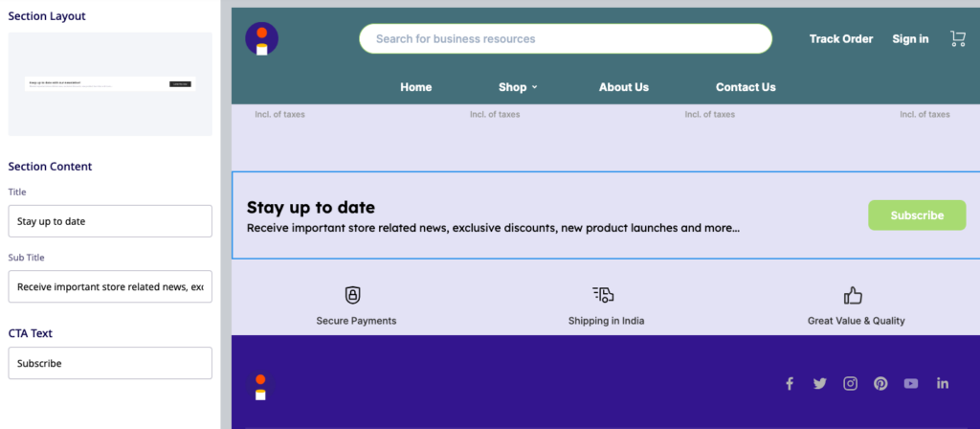
Task: Open the Facebook social link icon
Action: pyautogui.click(x=790, y=383)
